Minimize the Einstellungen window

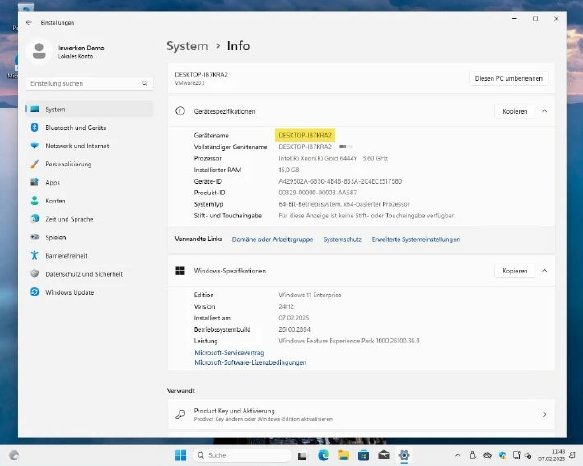tap(515, 19)
